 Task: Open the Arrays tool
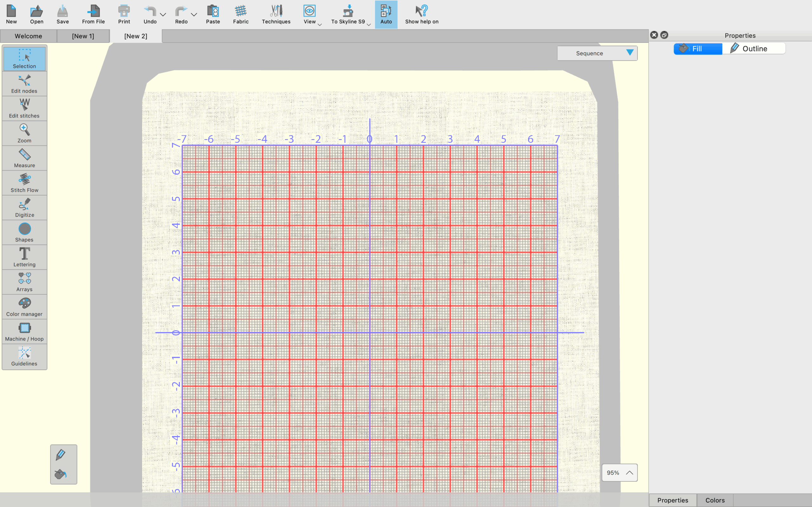(24, 282)
